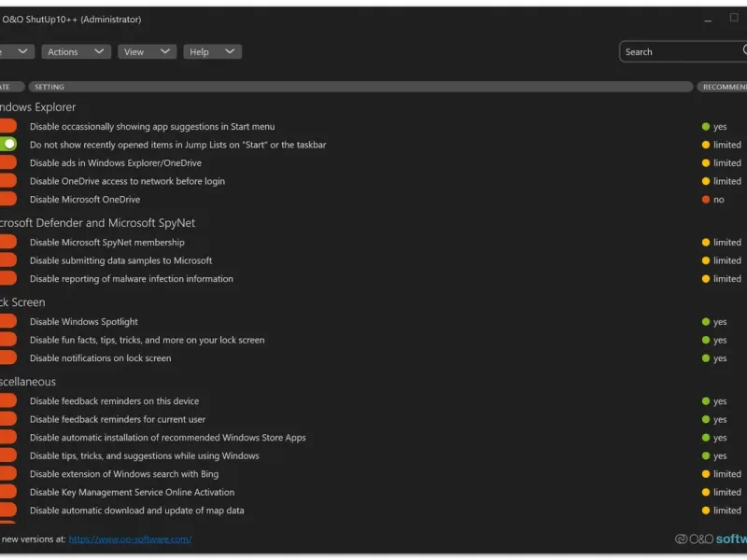Image resolution: width=747 pixels, height=560 pixels.
Task: Click green 'yes' indicator for Disable Windows Spotlight
Action: coord(714,321)
